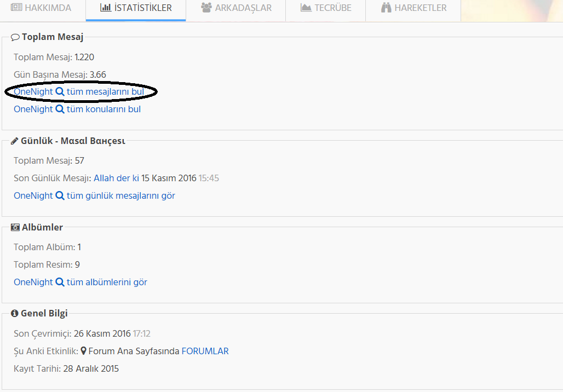Screen dimensions: 563x392
Task: Click the search icon in "tüm albümlerini gör" row
Action: pos(59,281)
